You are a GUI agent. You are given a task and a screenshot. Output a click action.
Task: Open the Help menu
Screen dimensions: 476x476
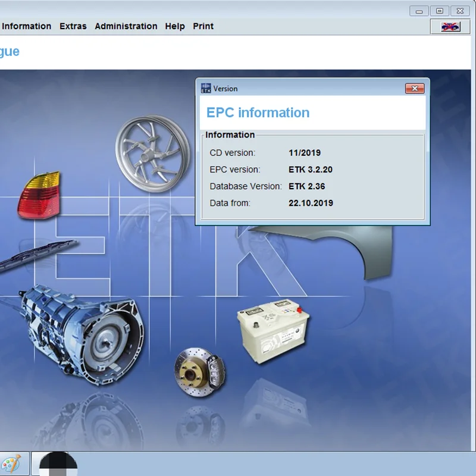[175, 26]
